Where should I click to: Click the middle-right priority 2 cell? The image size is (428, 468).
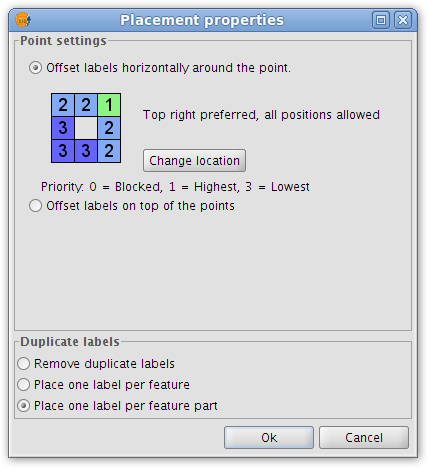(109, 128)
